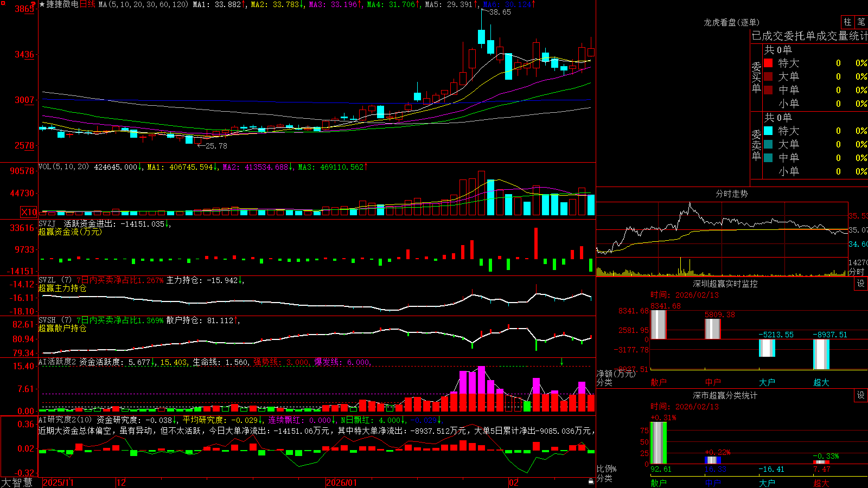The height and width of the screenshot is (488, 868).
Task: Jump to the 02 month marker on timeline
Action: 513,483
